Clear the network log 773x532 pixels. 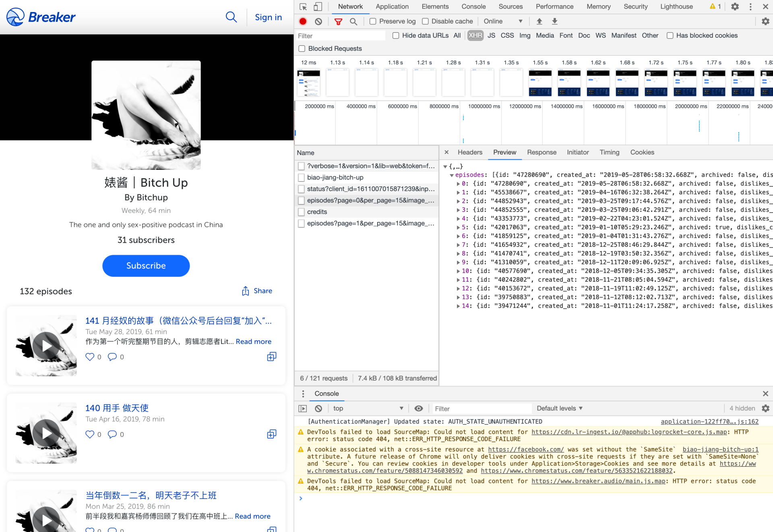tap(318, 21)
